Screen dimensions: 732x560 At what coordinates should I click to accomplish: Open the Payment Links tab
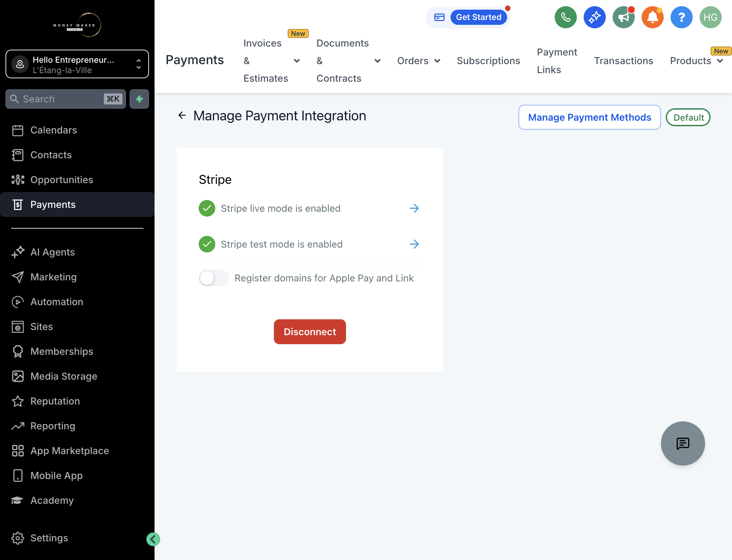(557, 61)
